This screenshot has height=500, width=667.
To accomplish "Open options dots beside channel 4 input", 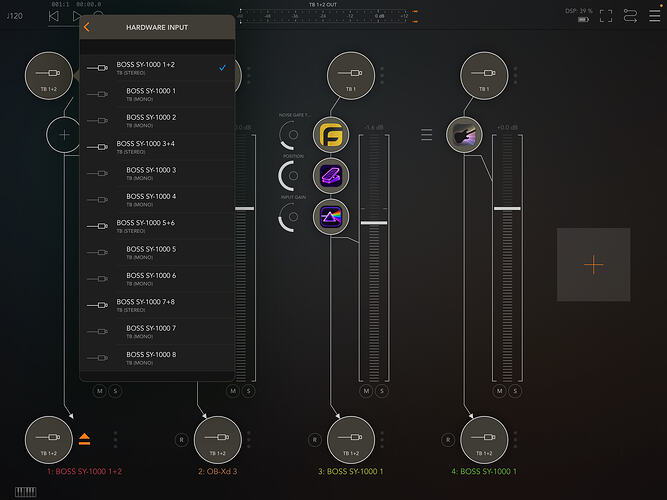I will click(x=515, y=75).
